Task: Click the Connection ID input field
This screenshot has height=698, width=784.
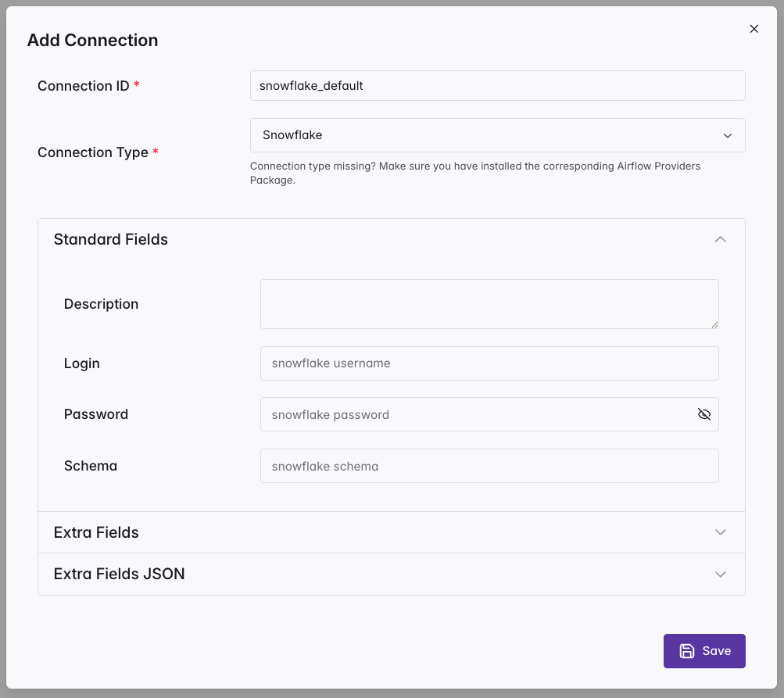Action: (497, 85)
